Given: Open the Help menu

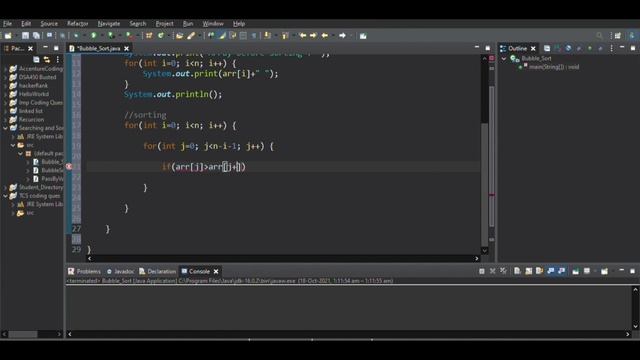Looking at the screenshot, I should tap(239, 24).
